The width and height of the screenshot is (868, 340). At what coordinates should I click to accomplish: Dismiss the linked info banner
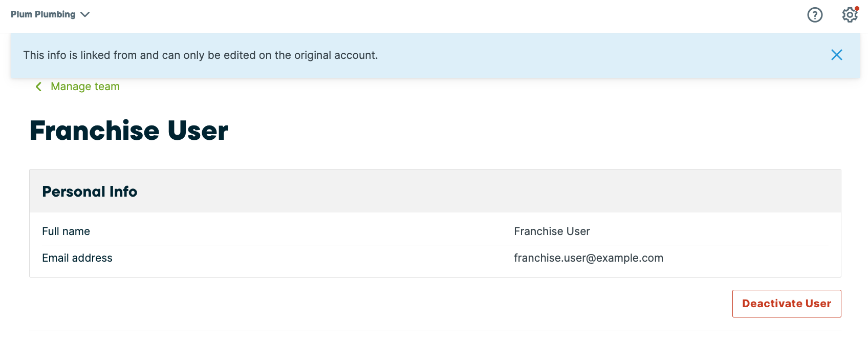tap(837, 55)
